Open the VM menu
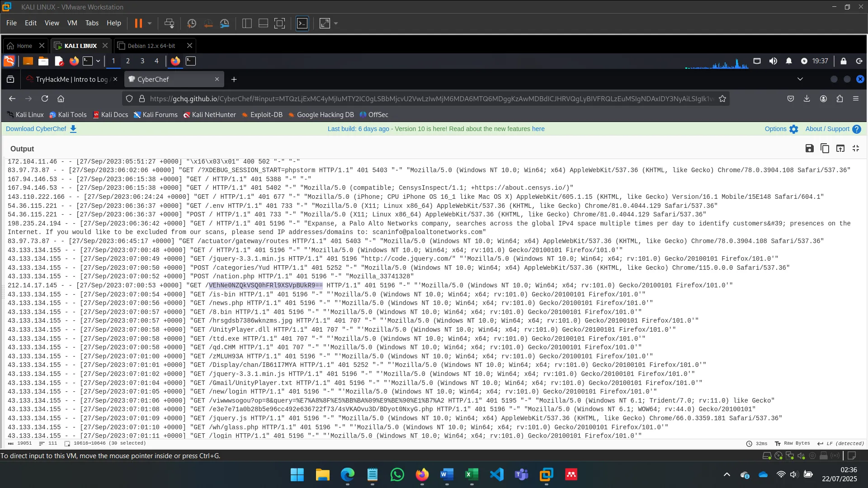Viewport: 868px width, 488px height. [x=72, y=23]
